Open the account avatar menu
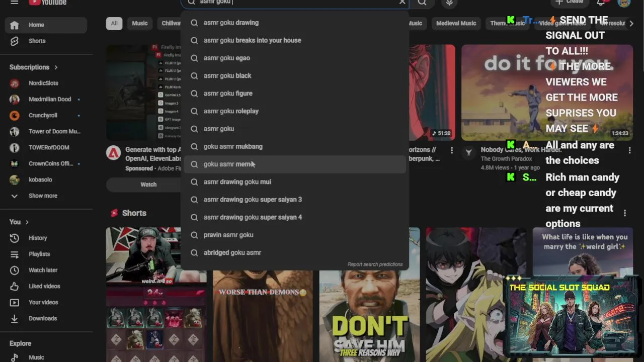 click(624, 2)
